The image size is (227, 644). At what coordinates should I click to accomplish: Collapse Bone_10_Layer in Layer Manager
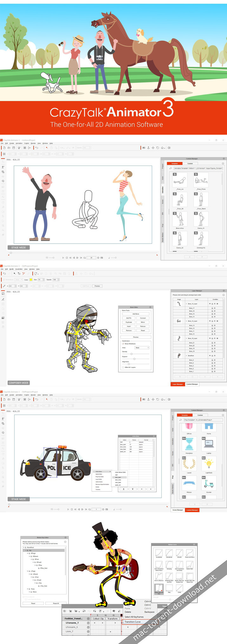[186, 321]
